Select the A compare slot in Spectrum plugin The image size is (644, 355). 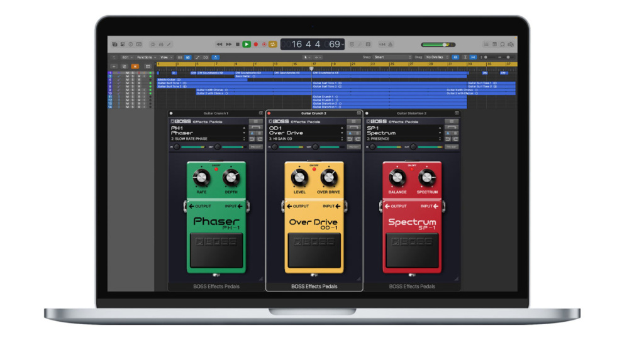coord(447,133)
